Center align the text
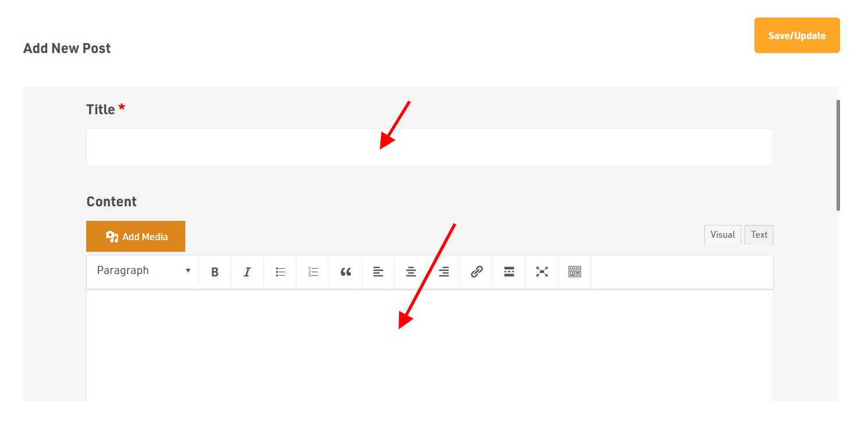The image size is (868, 429). coord(411,272)
